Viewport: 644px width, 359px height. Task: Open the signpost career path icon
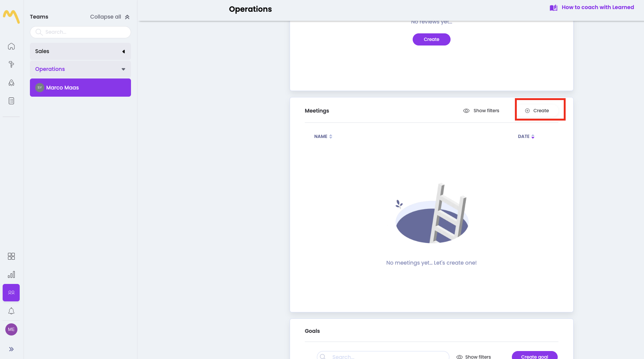tap(11, 64)
